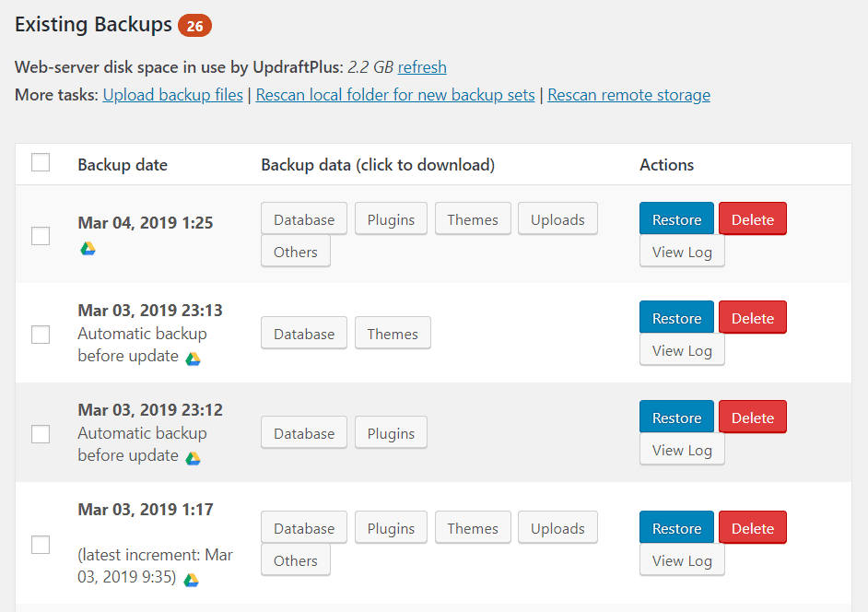Screen dimensions: 868x612
Task: Click Rescan remote storage link
Action: pyautogui.click(x=628, y=95)
